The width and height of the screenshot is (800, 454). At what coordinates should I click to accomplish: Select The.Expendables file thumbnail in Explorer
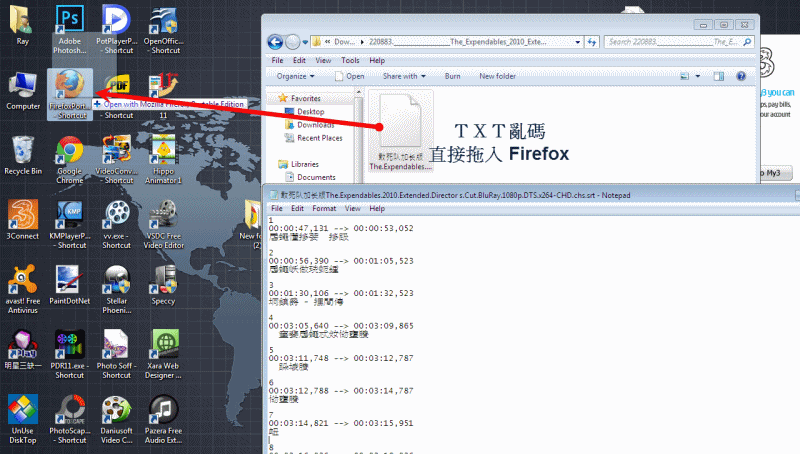401,131
